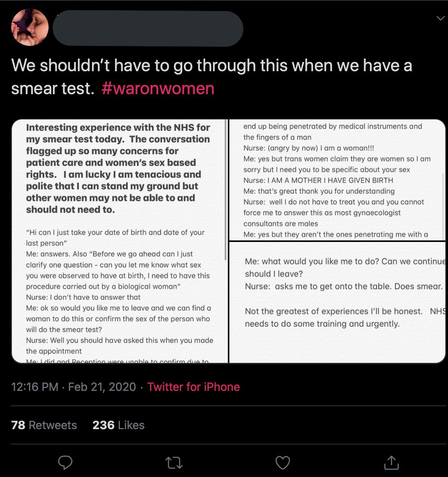Click the uppercase "I AM A MOTHER" line
This screenshot has width=448, height=477.
318,180
